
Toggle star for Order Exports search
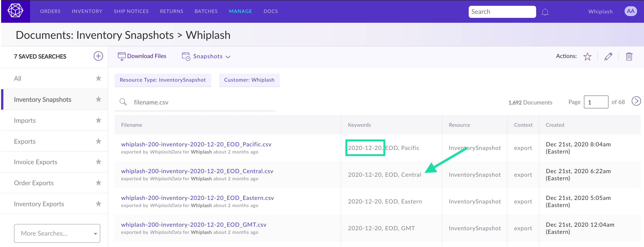(98, 183)
